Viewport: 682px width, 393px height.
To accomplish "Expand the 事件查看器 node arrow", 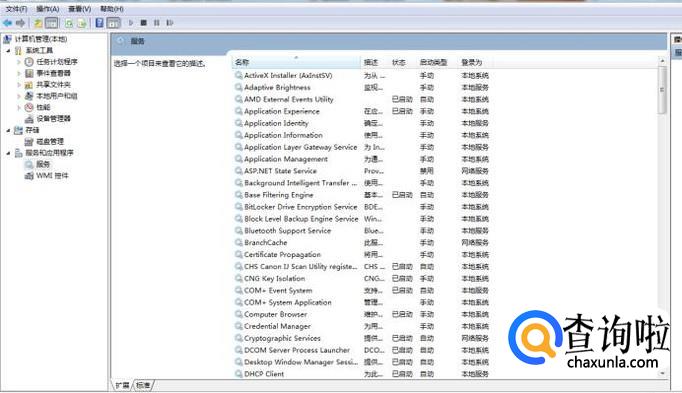I will 19,73.
